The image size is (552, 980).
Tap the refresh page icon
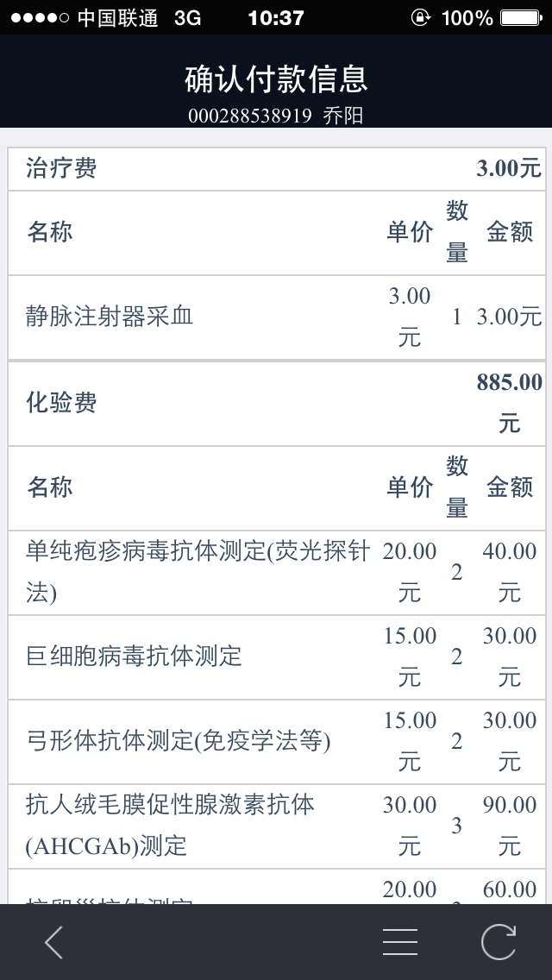coord(499,942)
